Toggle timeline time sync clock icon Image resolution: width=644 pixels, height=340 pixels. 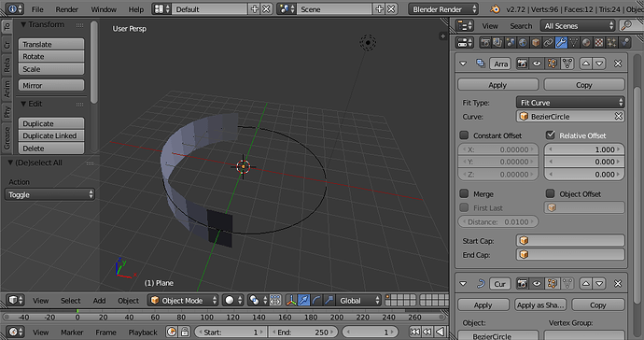[172, 332]
